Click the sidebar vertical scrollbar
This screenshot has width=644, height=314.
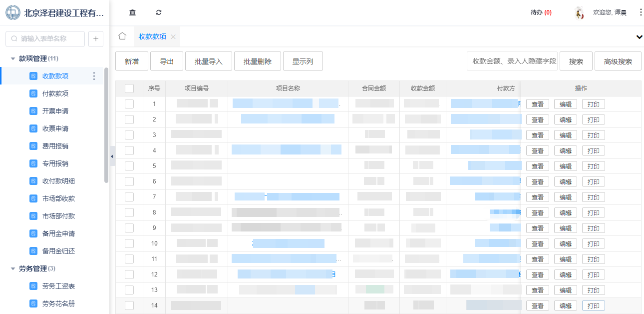pos(106,125)
